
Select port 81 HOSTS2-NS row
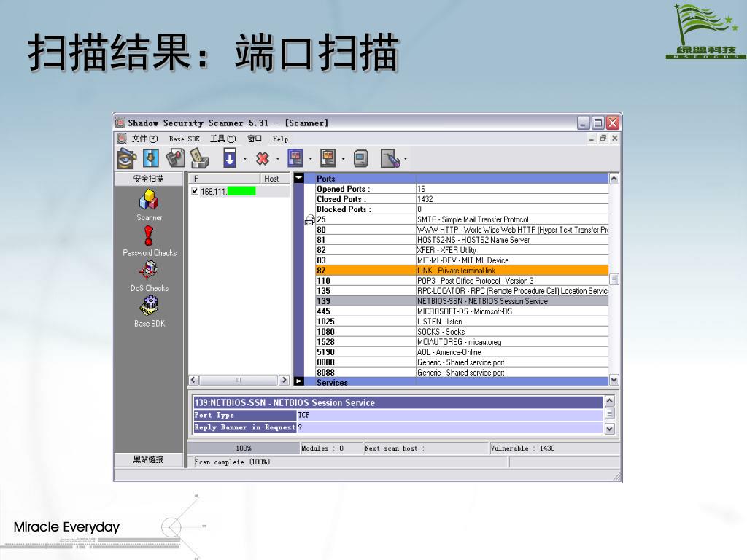(x=462, y=240)
